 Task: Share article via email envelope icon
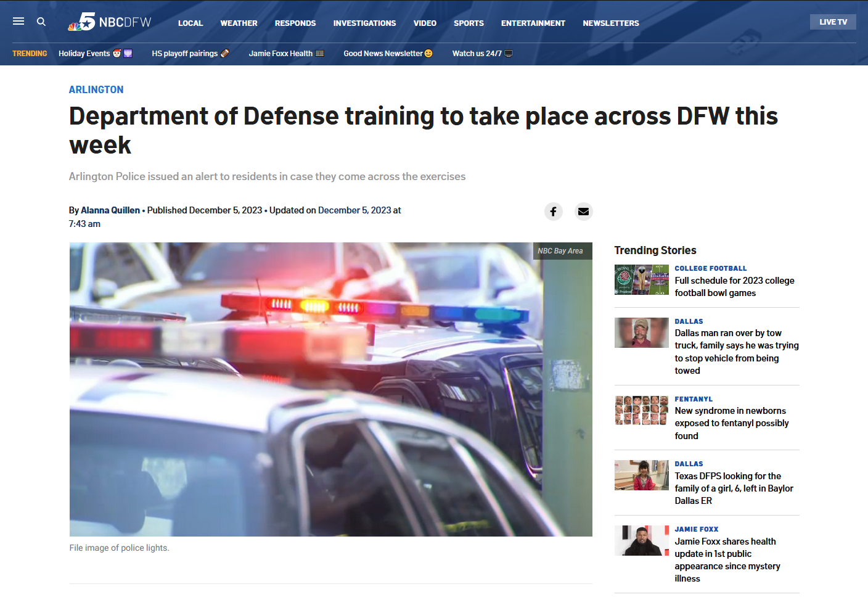[x=583, y=212]
